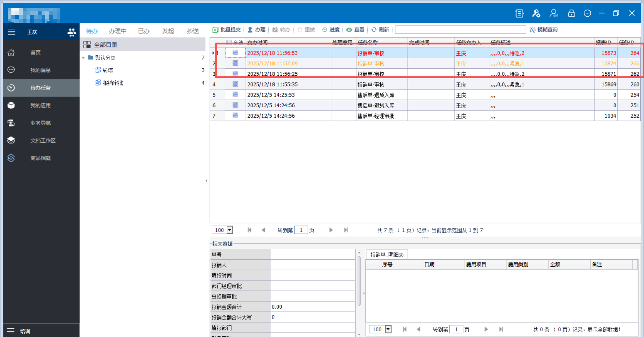
Task: Check the 全选 select-all checkbox
Action: click(x=229, y=42)
